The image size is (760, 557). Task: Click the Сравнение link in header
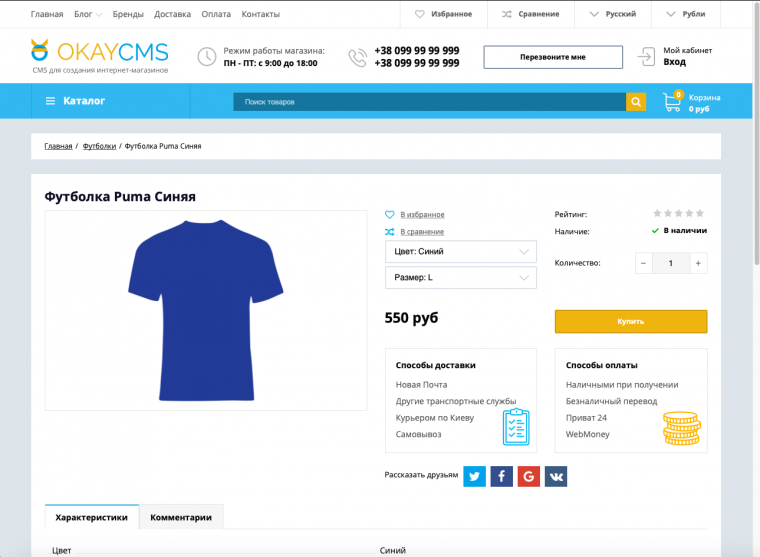pyautogui.click(x=538, y=14)
